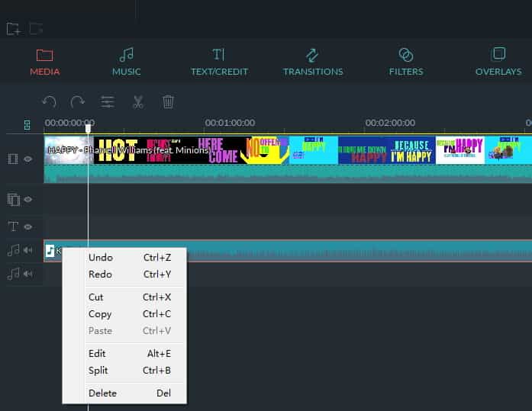Open the edit adjustments sliders icon
This screenshot has height=411, width=532.
[x=108, y=101]
